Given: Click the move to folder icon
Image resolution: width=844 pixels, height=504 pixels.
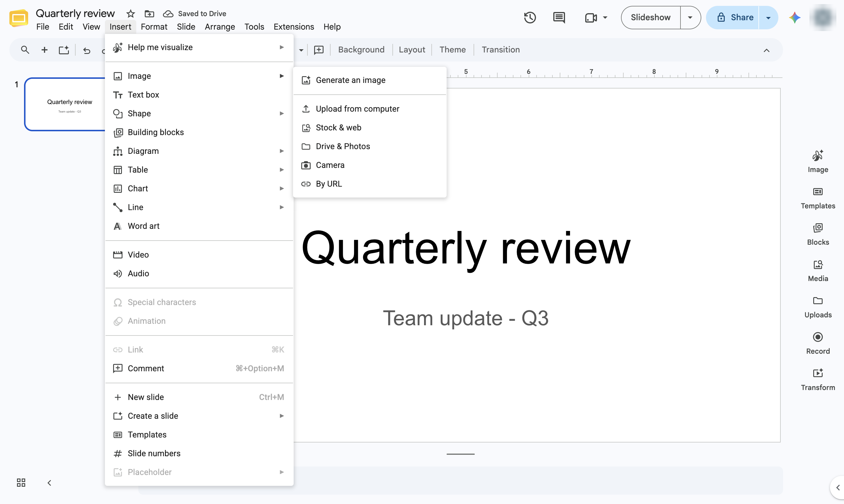Looking at the screenshot, I should [x=149, y=13].
